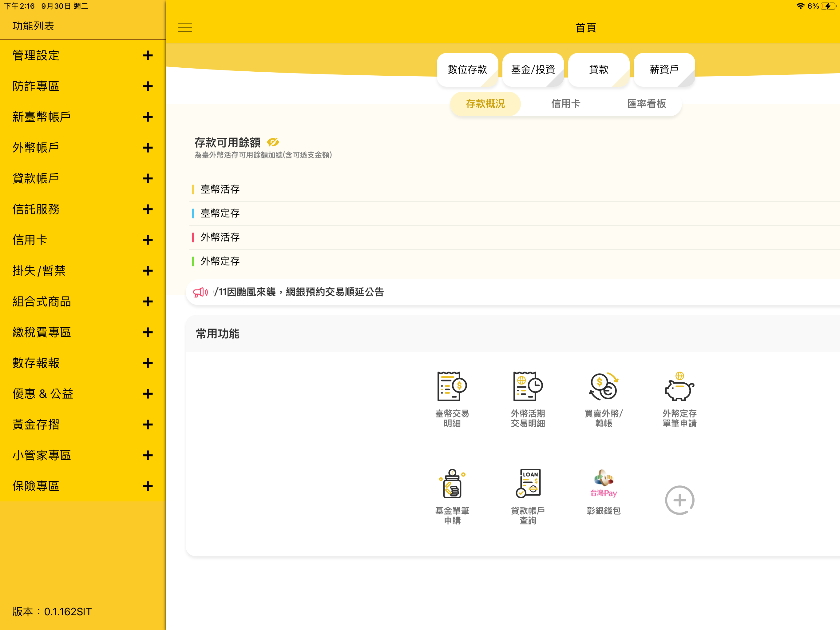Open 薪資戶 shortcut button
Image resolution: width=840 pixels, height=630 pixels.
pyautogui.click(x=664, y=70)
